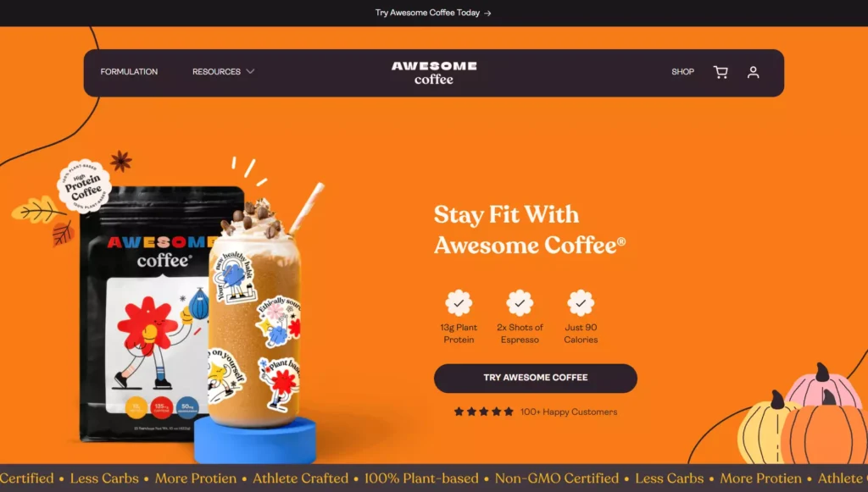This screenshot has width=868, height=492.
Task: Click the user account icon
Action: tap(753, 72)
